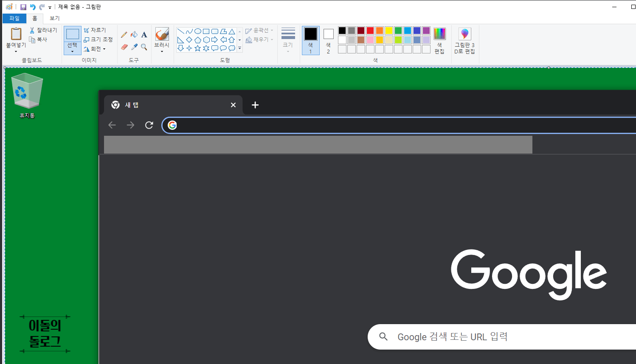Image resolution: width=636 pixels, height=364 pixels.
Task: Choose the Diamond shape
Action: 189,40
